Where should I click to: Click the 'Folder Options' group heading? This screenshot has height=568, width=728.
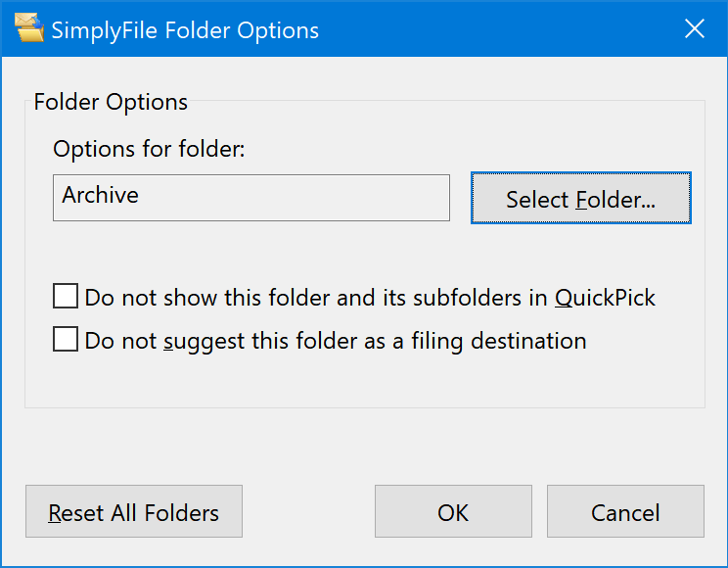[x=111, y=102]
